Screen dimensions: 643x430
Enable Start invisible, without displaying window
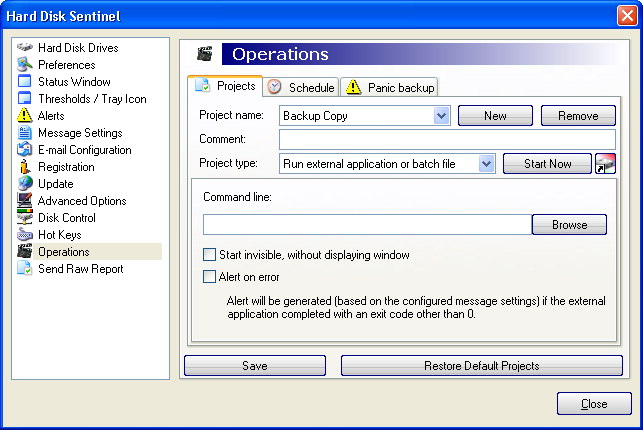tap(209, 255)
